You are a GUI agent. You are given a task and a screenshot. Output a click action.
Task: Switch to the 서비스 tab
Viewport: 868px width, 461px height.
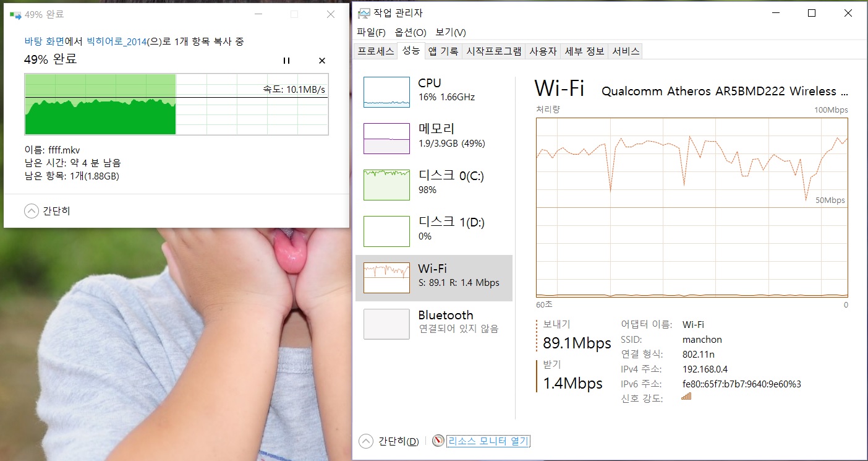pyautogui.click(x=626, y=51)
